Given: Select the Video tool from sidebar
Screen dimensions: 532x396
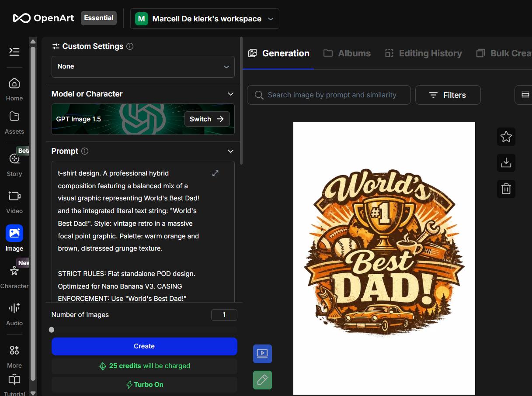Looking at the screenshot, I should click(14, 201).
